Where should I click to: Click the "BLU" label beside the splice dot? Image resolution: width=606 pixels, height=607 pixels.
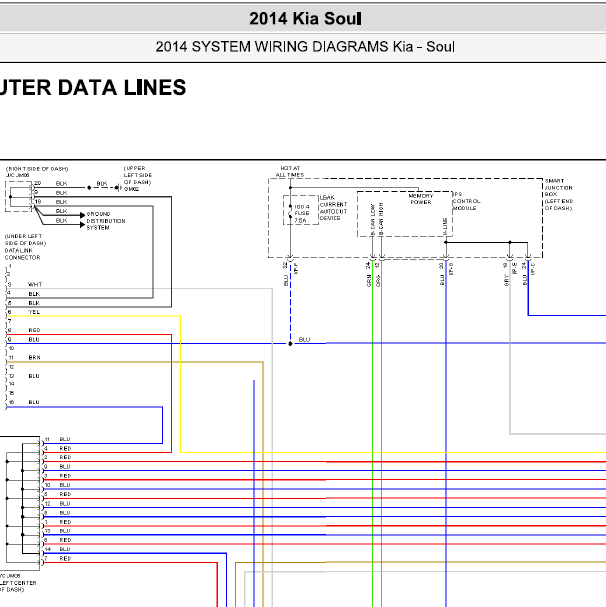click(304, 340)
